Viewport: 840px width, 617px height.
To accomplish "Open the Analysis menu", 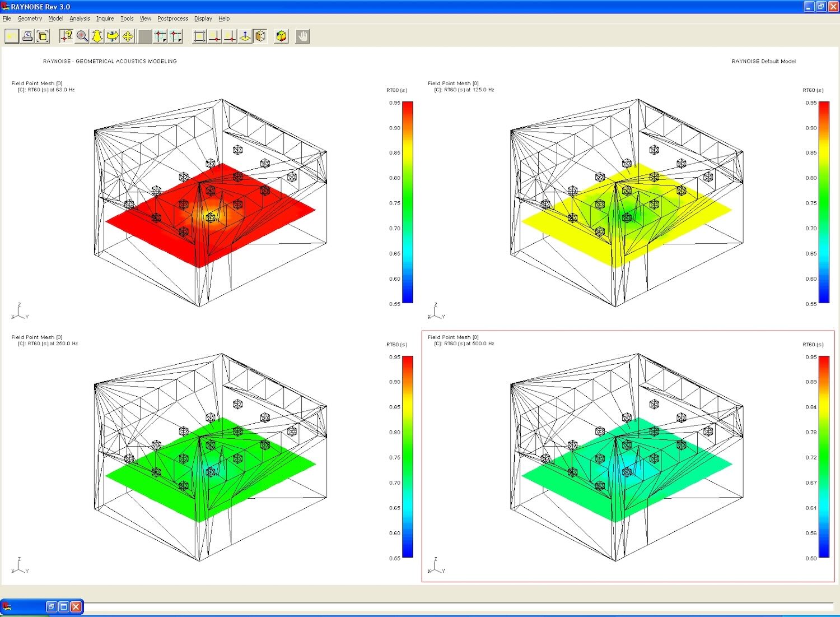I will (x=80, y=18).
